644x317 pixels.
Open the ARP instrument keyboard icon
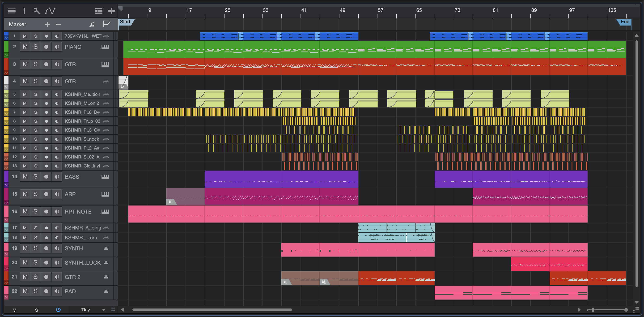(x=105, y=194)
